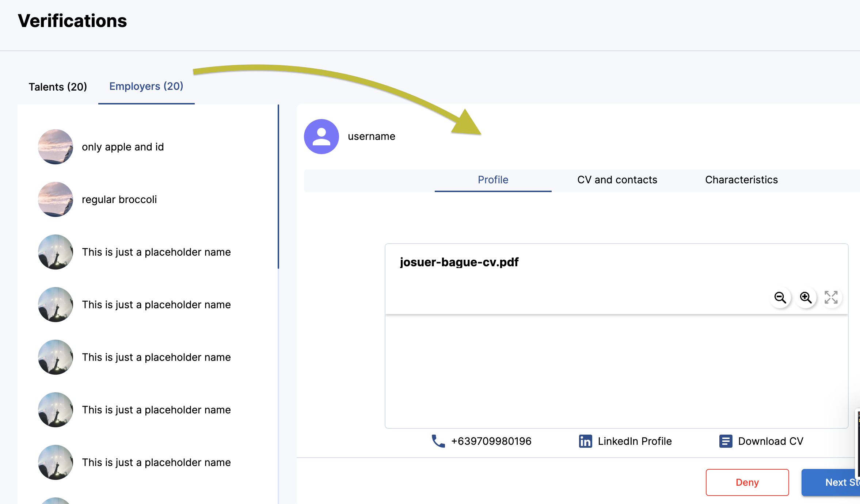The width and height of the screenshot is (860, 504).
Task: Click the Next Step button
Action: [x=840, y=482]
